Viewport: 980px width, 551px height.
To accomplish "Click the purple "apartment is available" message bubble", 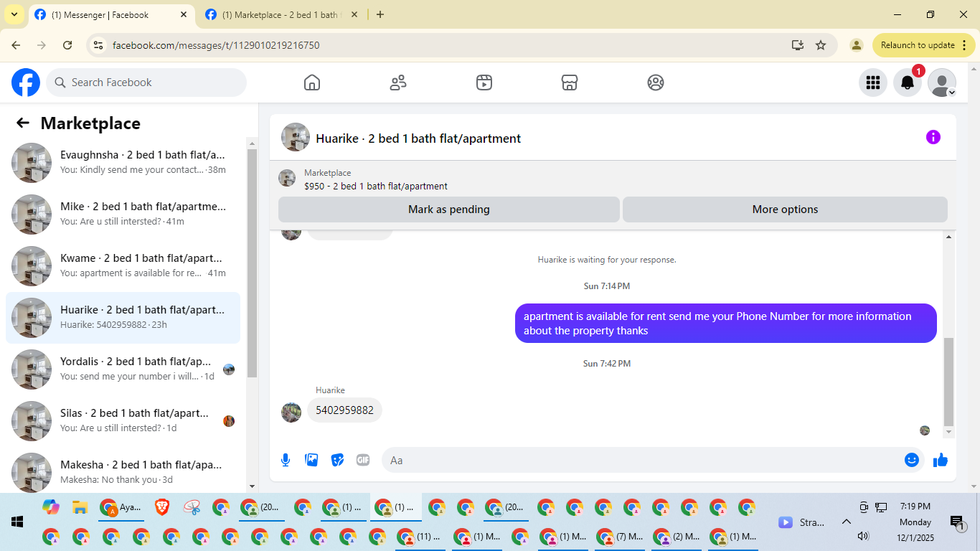I will (x=726, y=324).
